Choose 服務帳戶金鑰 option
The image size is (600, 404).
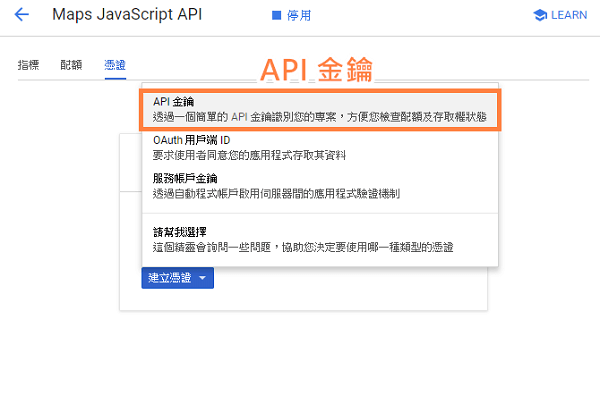point(320,186)
